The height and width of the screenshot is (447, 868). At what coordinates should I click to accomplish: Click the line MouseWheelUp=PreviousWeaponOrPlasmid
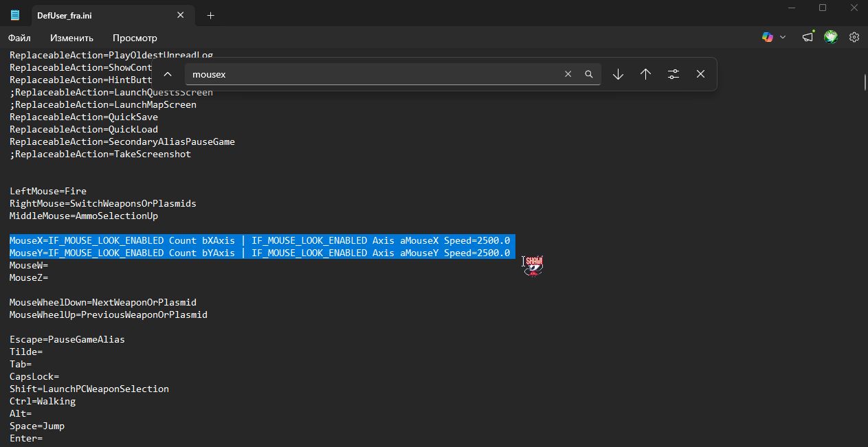[x=109, y=314]
